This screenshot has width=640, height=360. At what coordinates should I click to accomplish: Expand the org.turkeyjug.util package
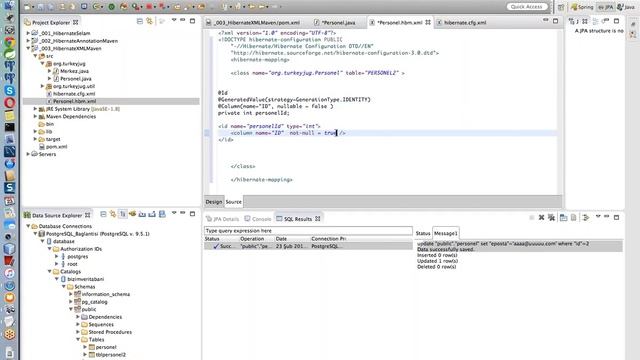(42, 86)
